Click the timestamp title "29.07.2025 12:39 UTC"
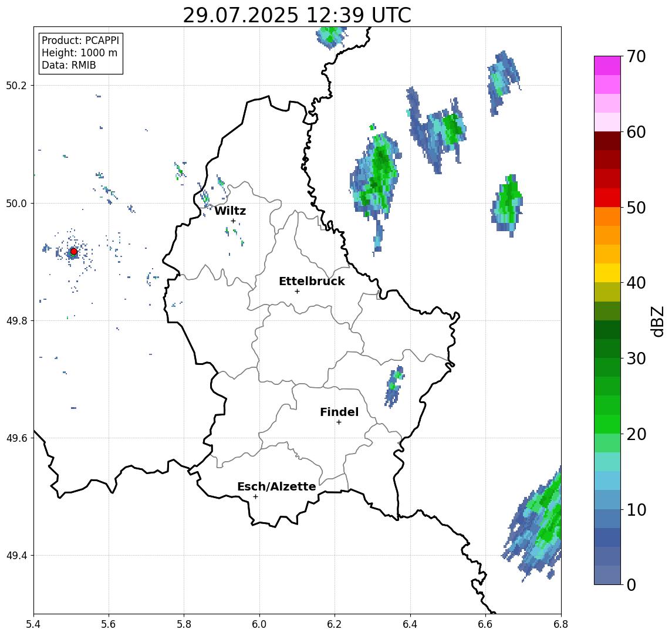The height and width of the screenshot is (636, 672). click(x=297, y=16)
